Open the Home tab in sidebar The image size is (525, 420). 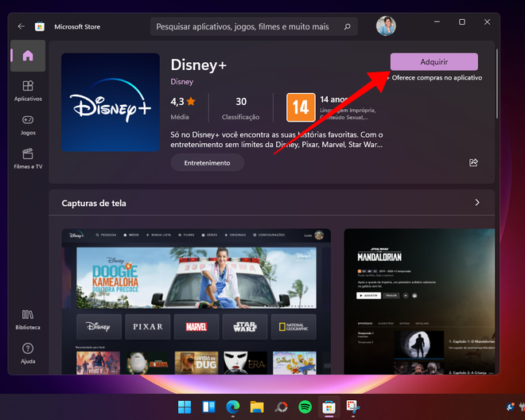[28, 56]
